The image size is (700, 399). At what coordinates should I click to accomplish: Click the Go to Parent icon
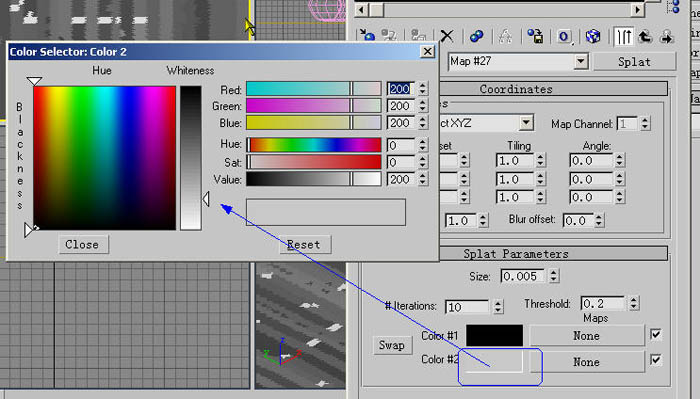645,36
